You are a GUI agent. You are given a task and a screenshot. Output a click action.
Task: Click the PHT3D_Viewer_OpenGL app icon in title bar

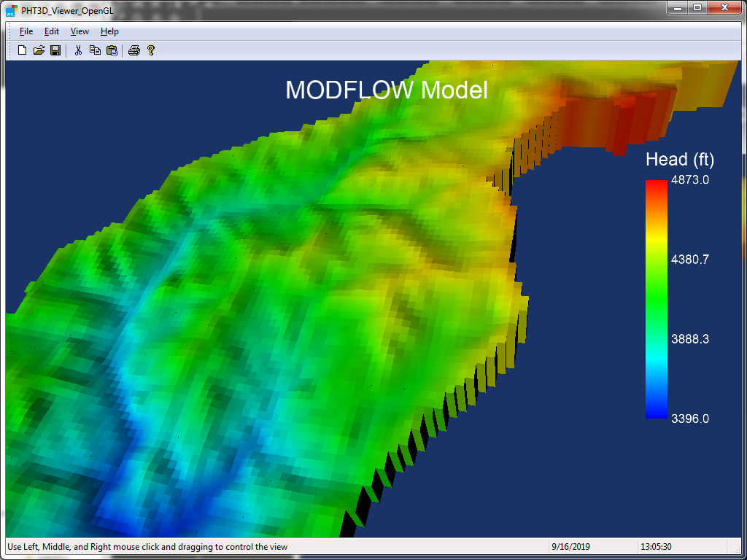12,10
